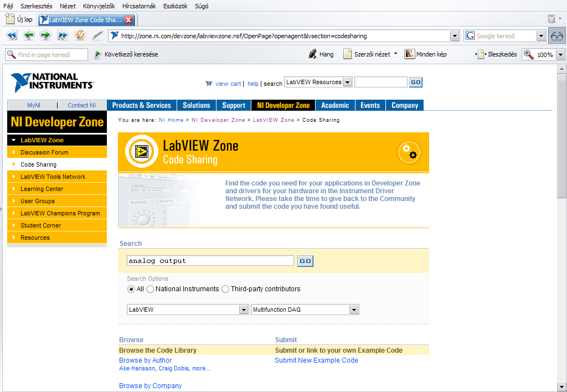Open Submit New Example Code link
This screenshot has width=567, height=392.
click(316, 360)
